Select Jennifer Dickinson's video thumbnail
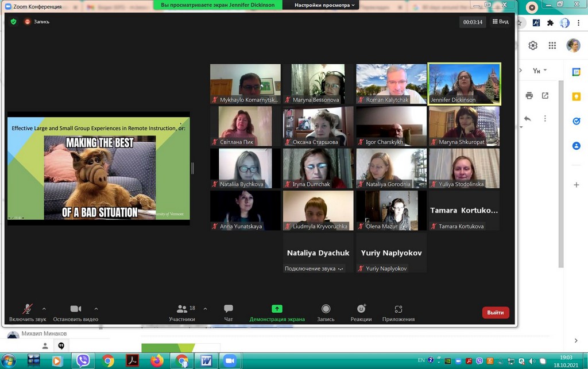 (x=465, y=84)
